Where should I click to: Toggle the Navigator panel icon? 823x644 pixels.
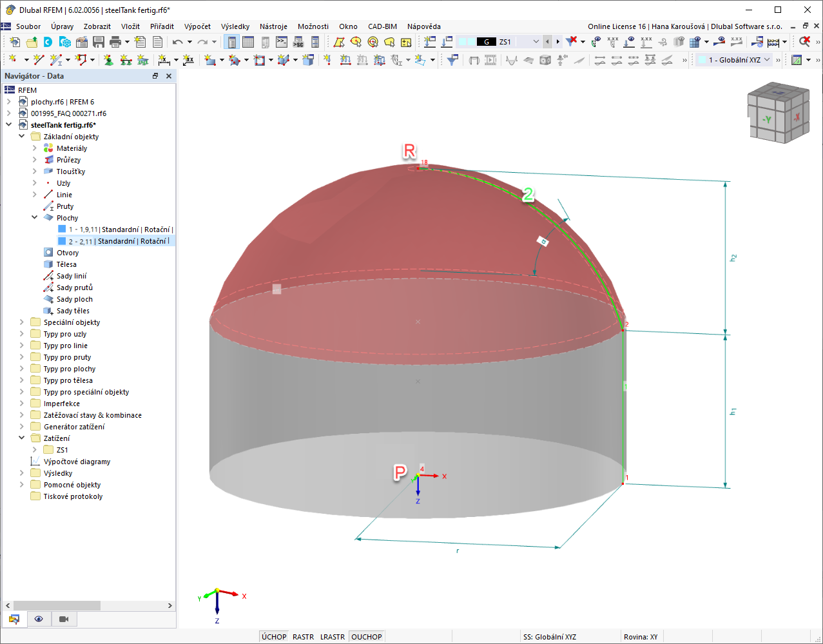(x=231, y=42)
